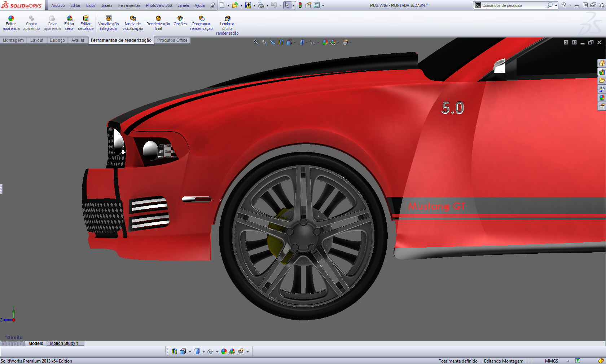This screenshot has width=606, height=364.
Task: Switch to the Montagem tab
Action: 13,40
